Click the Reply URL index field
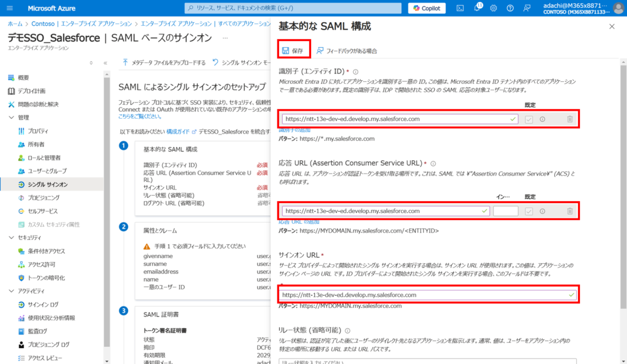The image size is (627, 364). tap(505, 211)
